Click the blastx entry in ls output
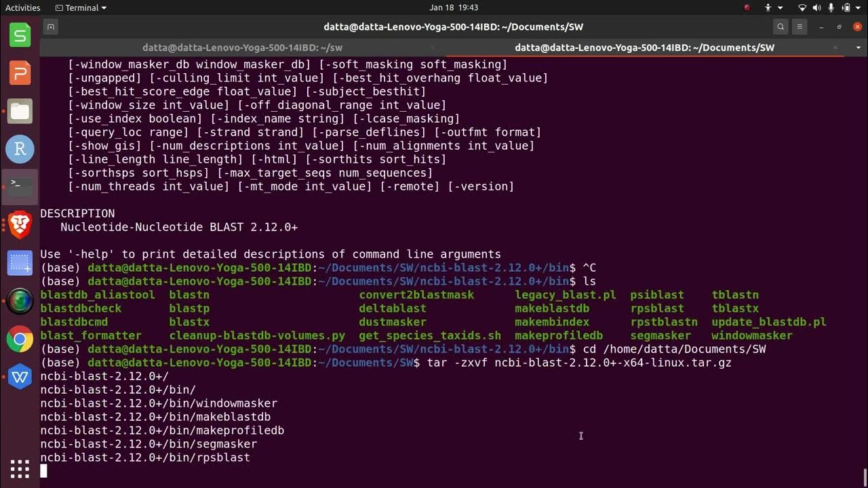868x488 pixels. point(189,322)
